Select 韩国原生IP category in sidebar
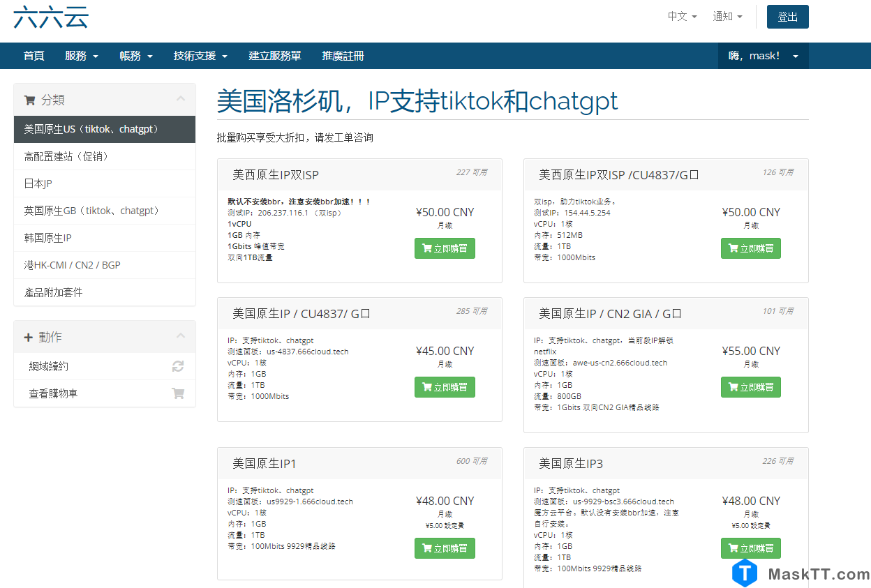The width and height of the screenshot is (871, 588). click(x=48, y=238)
